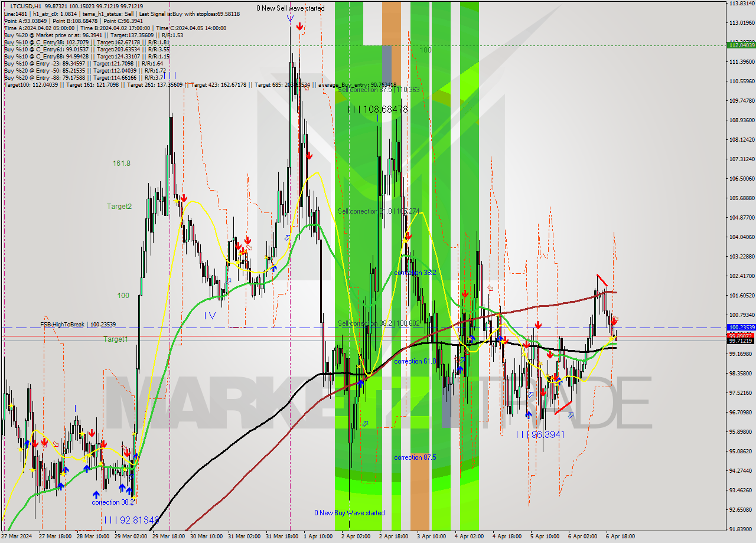
Task: Click the 'Buy %10 @ C_Entry38: 102.7079' line
Action: 87,42
